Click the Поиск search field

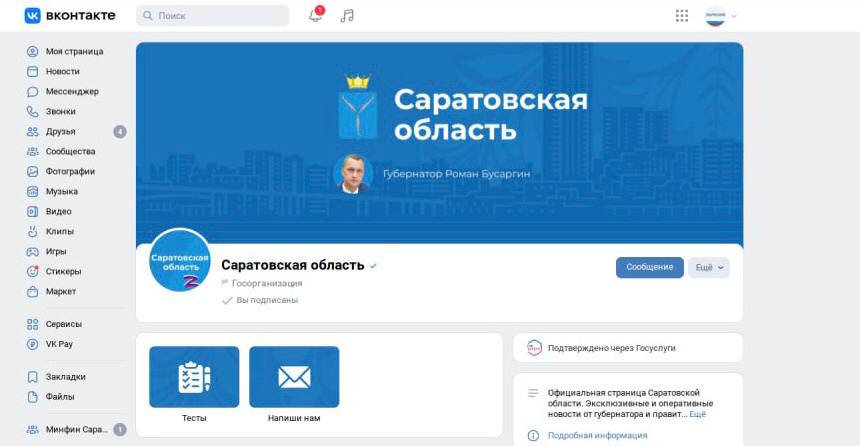tap(212, 16)
